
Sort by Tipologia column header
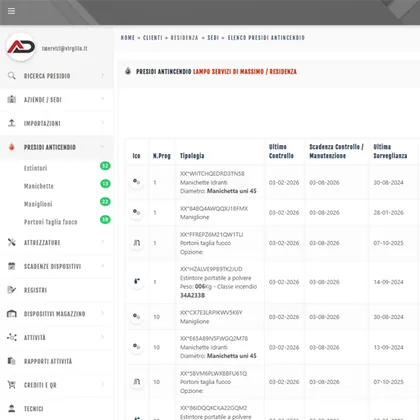(192, 156)
